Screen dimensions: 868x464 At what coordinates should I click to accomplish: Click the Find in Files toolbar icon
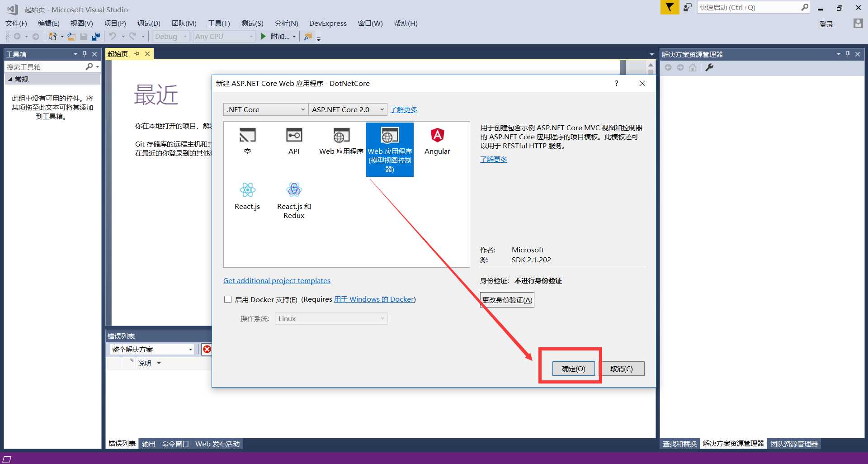308,36
